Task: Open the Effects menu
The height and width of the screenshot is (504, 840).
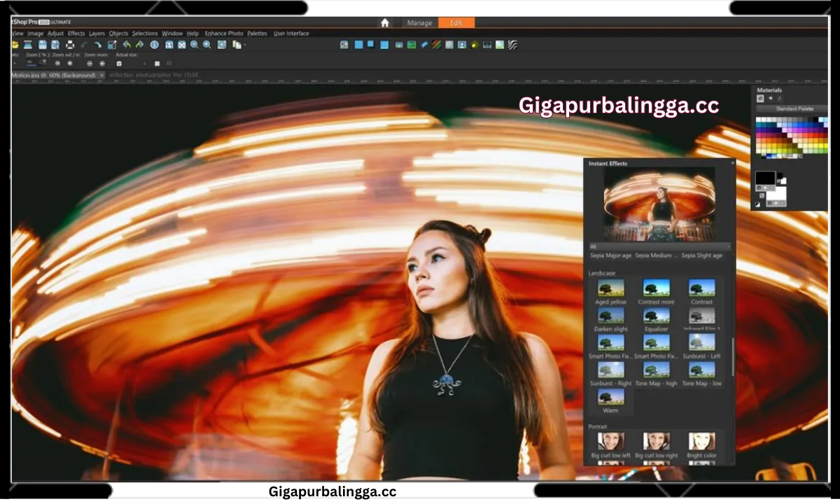Action: (76, 33)
